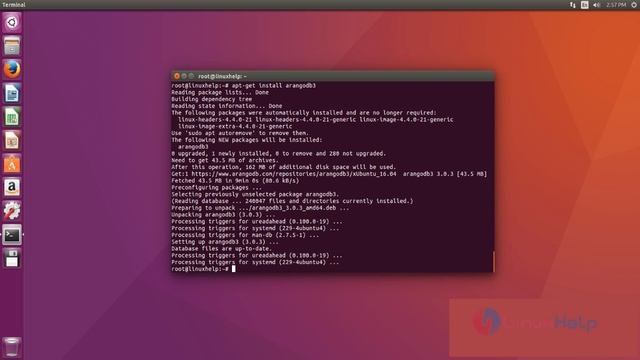Open LibreOffice Impress presentation icon
This screenshot has width=640, height=360.
click(12, 140)
